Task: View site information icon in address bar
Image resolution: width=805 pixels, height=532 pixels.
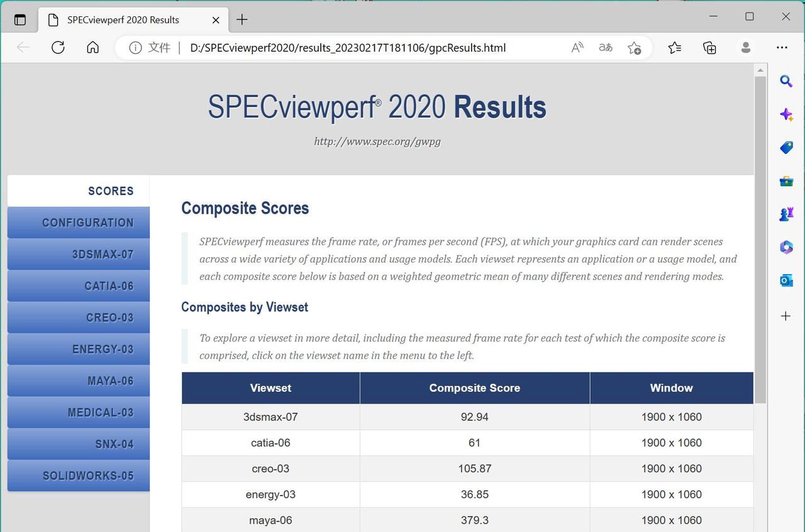Action: click(135, 48)
